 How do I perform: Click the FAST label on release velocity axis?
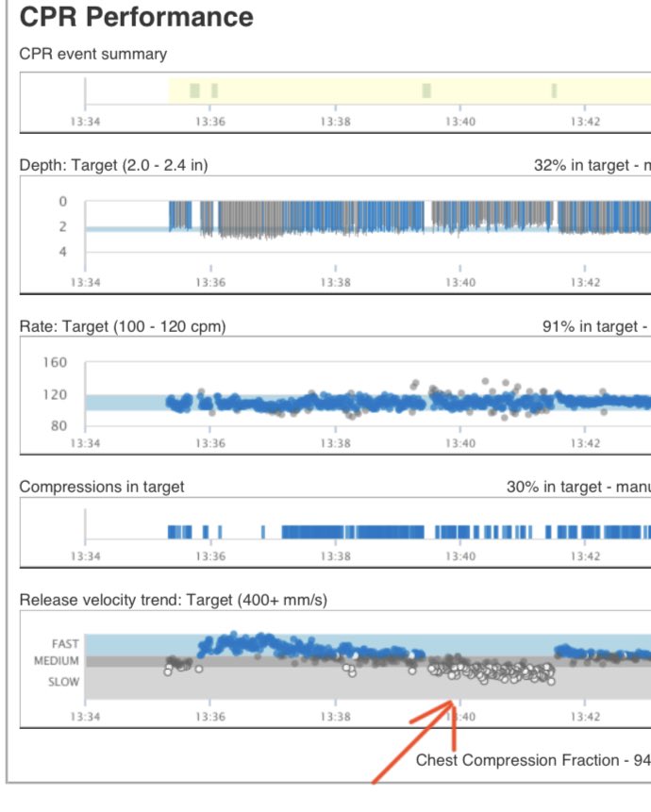(65, 644)
